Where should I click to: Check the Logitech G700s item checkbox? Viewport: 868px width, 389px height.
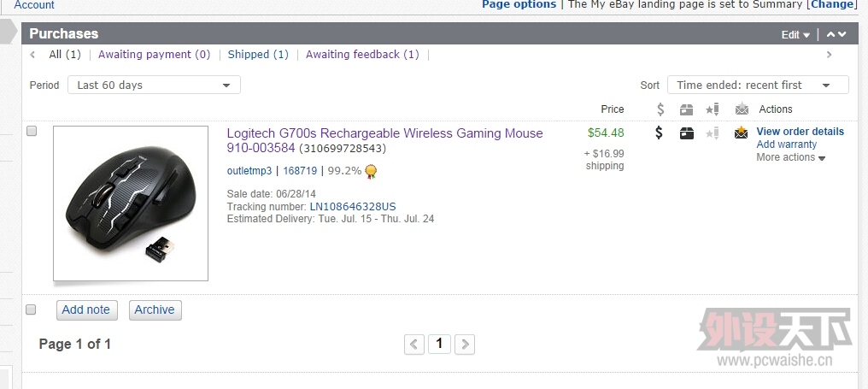click(x=32, y=131)
